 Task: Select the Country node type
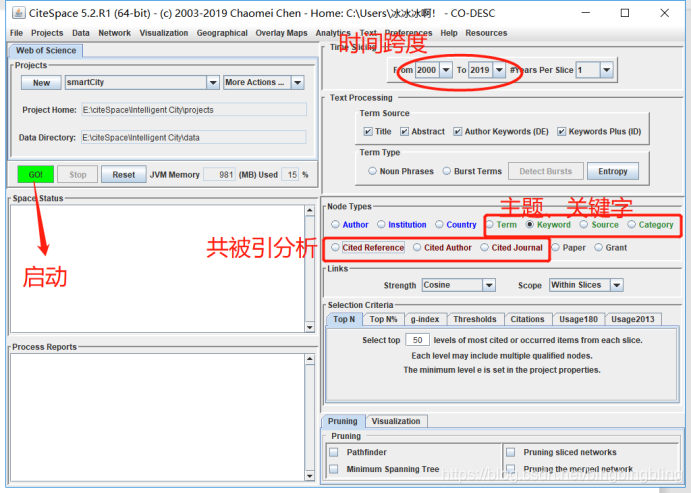tap(439, 225)
